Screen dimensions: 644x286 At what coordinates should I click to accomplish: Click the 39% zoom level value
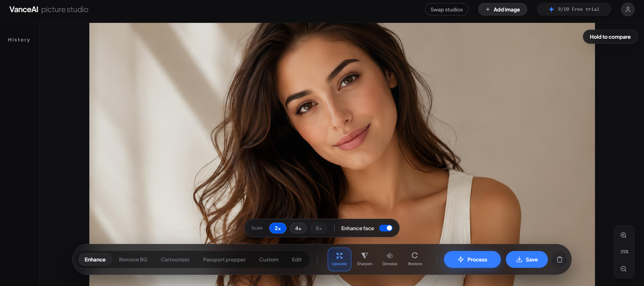coord(624,252)
